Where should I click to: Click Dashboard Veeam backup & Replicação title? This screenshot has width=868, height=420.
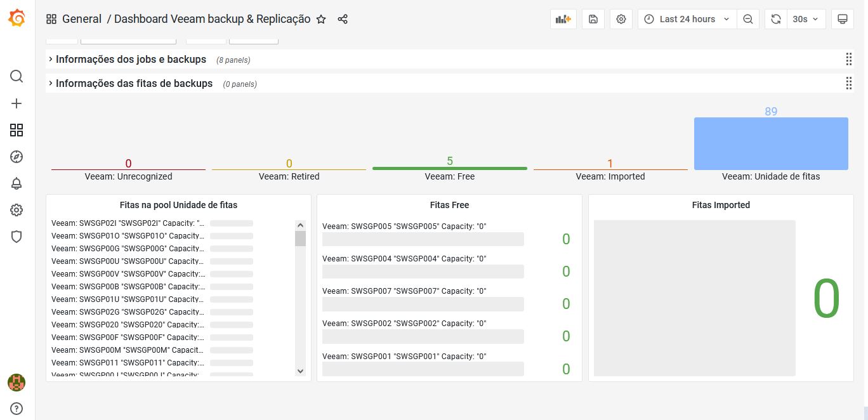coord(213,19)
